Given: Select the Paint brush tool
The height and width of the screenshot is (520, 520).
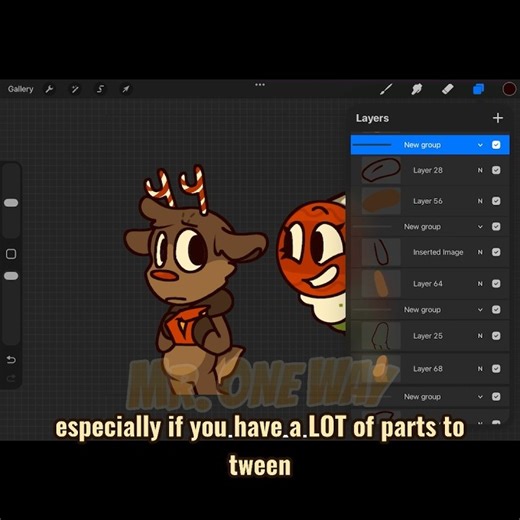Looking at the screenshot, I should click(x=386, y=89).
